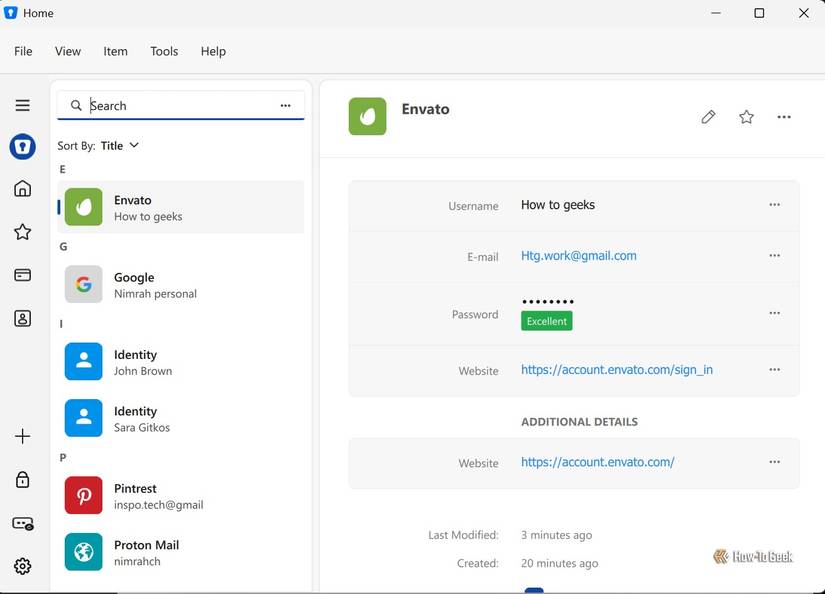Open the hamburger menu in sidebar
This screenshot has width=825, height=594.
point(22,105)
